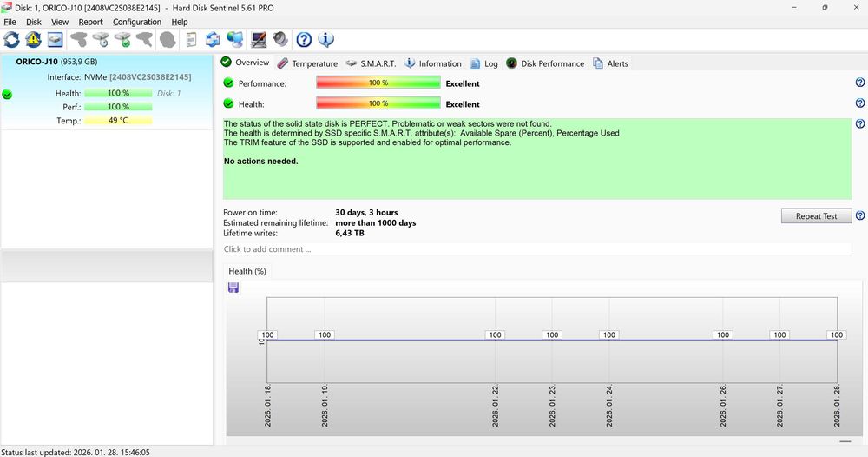Open the Help menu

tap(180, 23)
